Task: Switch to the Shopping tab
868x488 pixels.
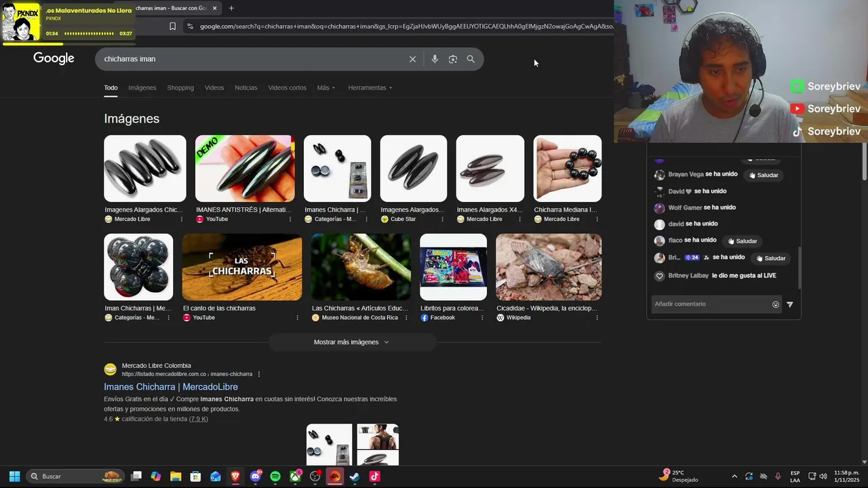Action: [x=180, y=87]
